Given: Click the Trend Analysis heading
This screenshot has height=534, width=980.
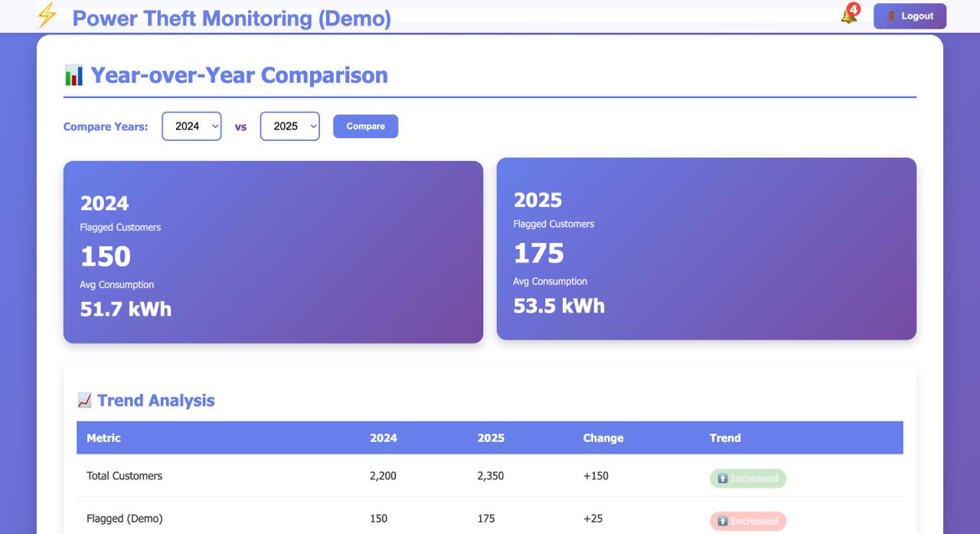Looking at the screenshot, I should [155, 401].
